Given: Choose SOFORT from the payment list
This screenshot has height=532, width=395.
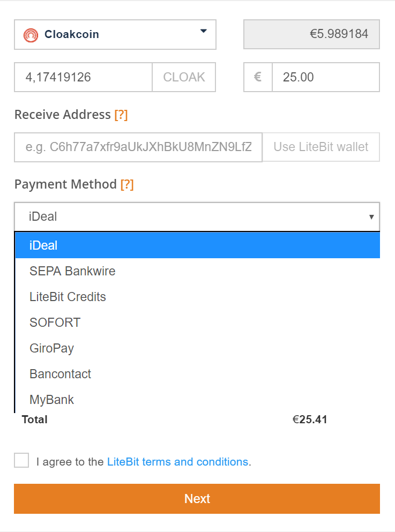Looking at the screenshot, I should (55, 323).
